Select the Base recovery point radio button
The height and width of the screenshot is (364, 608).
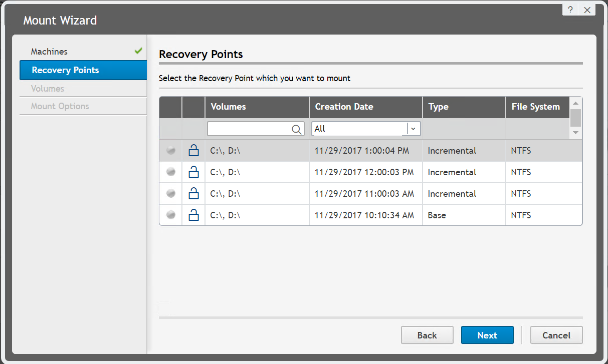pos(171,215)
